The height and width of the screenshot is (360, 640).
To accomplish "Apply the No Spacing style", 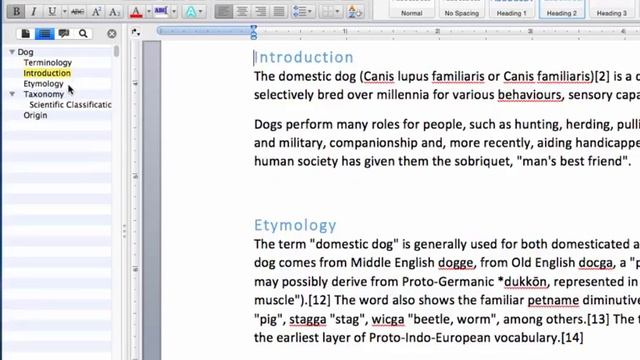I will click(x=462, y=9).
